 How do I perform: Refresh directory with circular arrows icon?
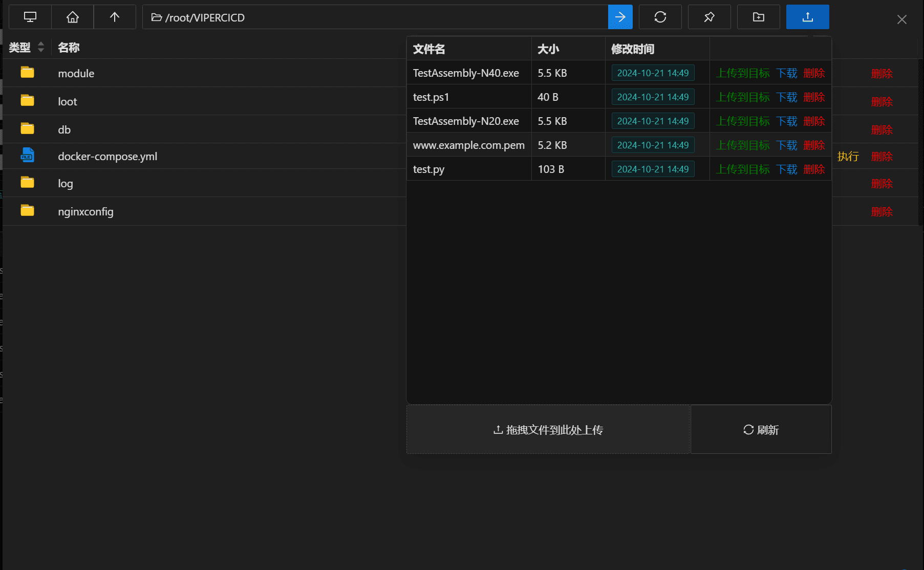(660, 17)
